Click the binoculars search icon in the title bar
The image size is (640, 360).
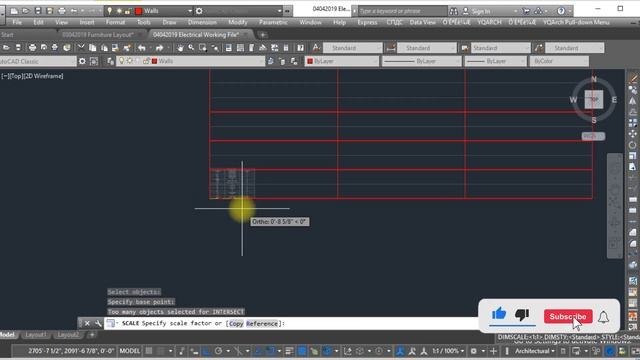coord(453,11)
